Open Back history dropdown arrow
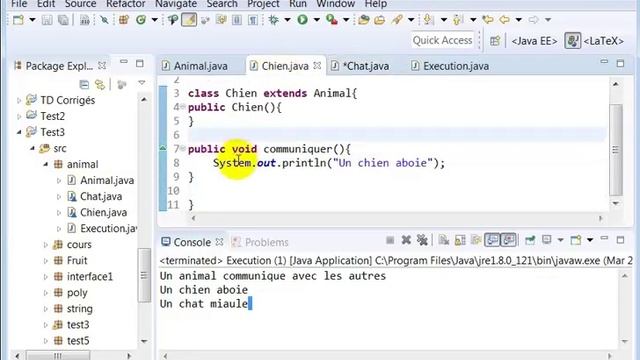 518,20
